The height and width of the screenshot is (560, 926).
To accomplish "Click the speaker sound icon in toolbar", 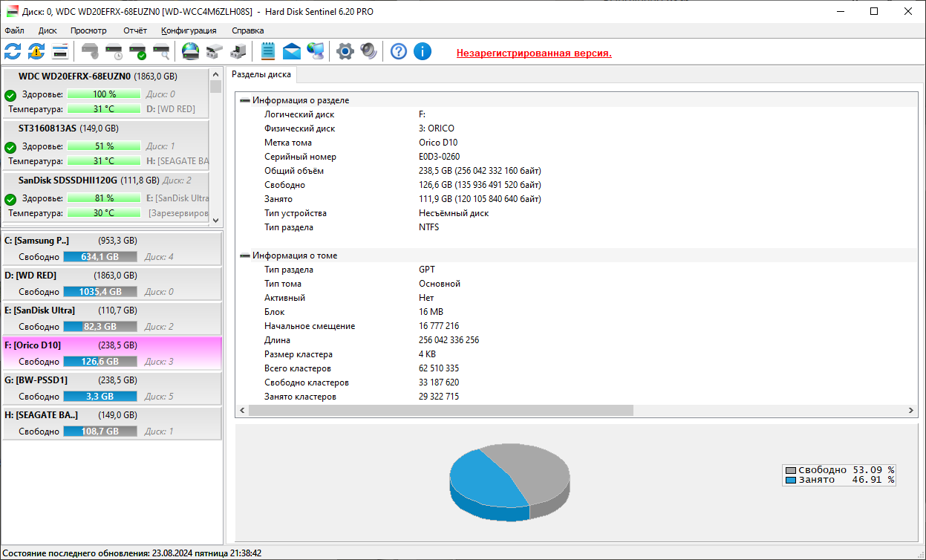I will pyautogui.click(x=368, y=51).
